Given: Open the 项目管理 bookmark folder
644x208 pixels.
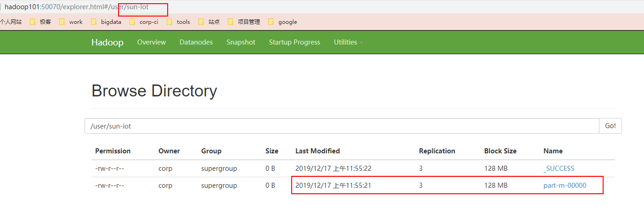Looking at the screenshot, I should coord(244,22).
